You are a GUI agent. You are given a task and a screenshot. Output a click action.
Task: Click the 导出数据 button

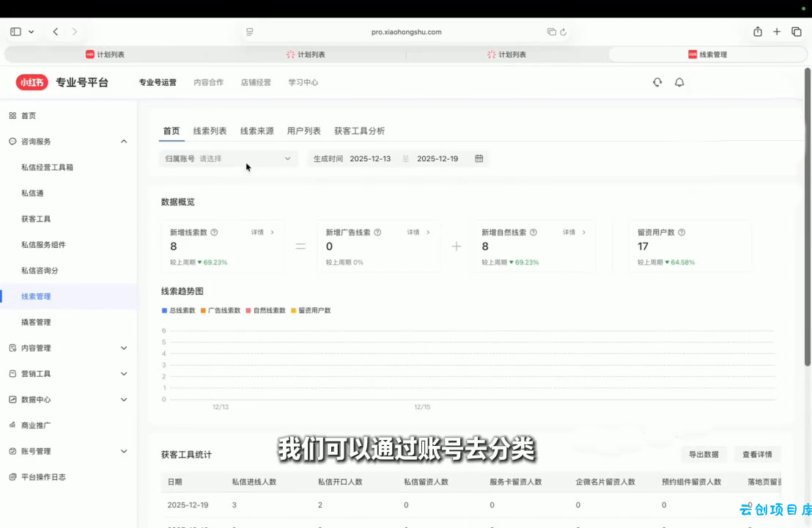tap(704, 455)
